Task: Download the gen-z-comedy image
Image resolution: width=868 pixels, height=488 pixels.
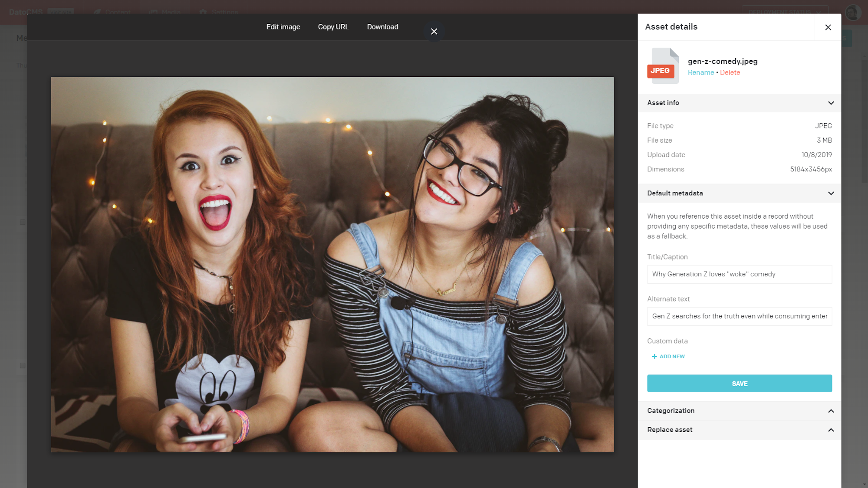Action: [x=383, y=27]
